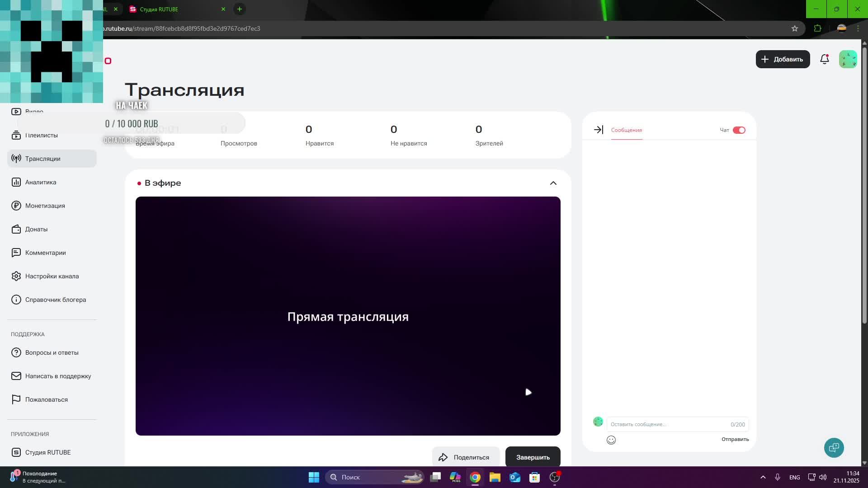The width and height of the screenshot is (868, 488).
Task: Click the 0 / 10 000 RUB donation progress bar
Action: point(131,123)
